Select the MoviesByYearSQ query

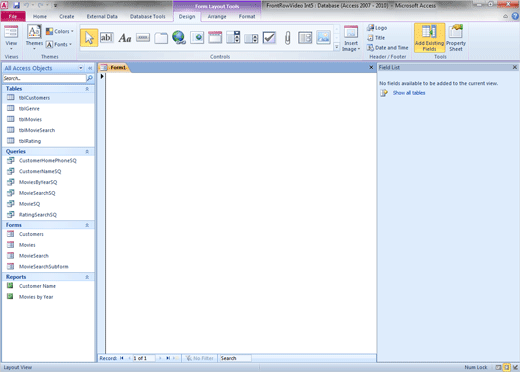(48, 182)
